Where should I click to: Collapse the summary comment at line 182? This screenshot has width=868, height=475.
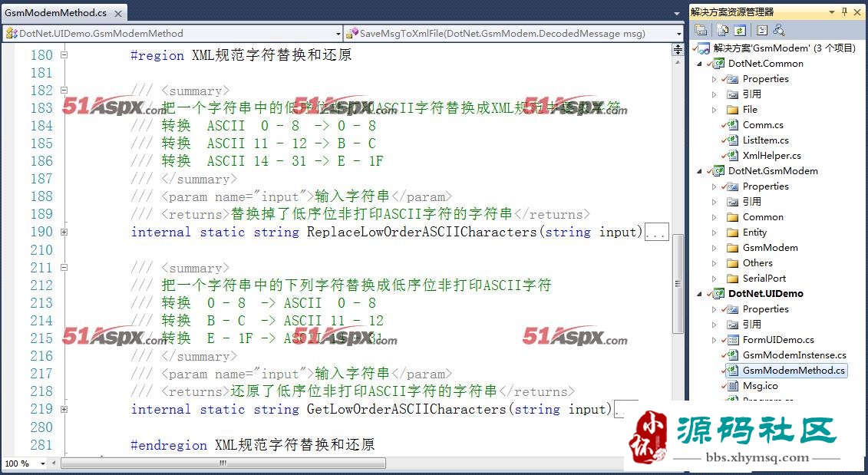click(64, 91)
